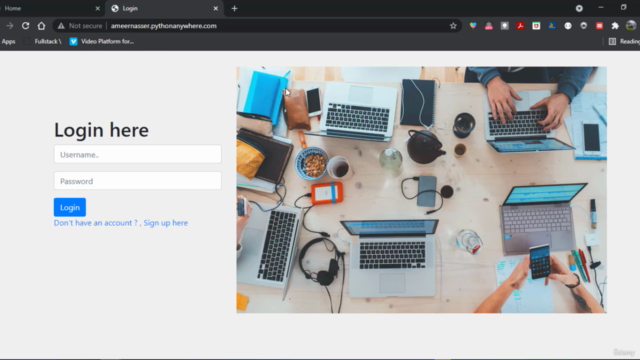The image size is (640, 360).
Task: Open the Fullstack bookmark folder
Action: pyautogui.click(x=43, y=41)
